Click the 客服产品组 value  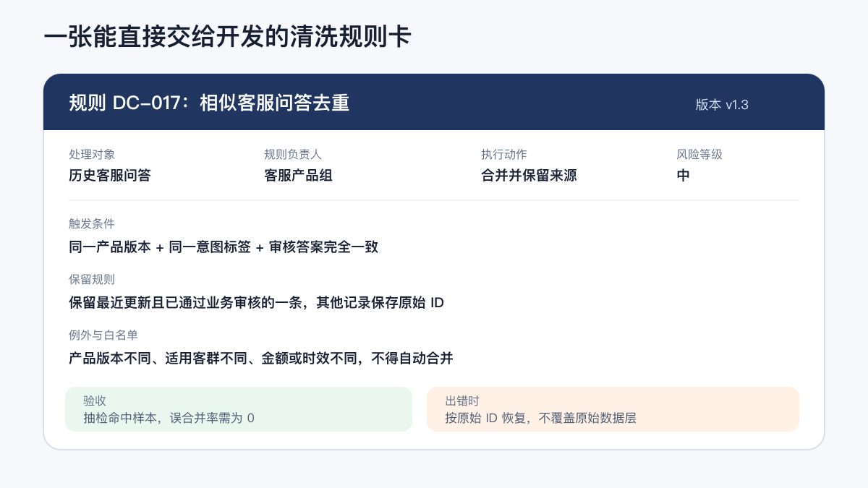pyautogui.click(x=298, y=175)
